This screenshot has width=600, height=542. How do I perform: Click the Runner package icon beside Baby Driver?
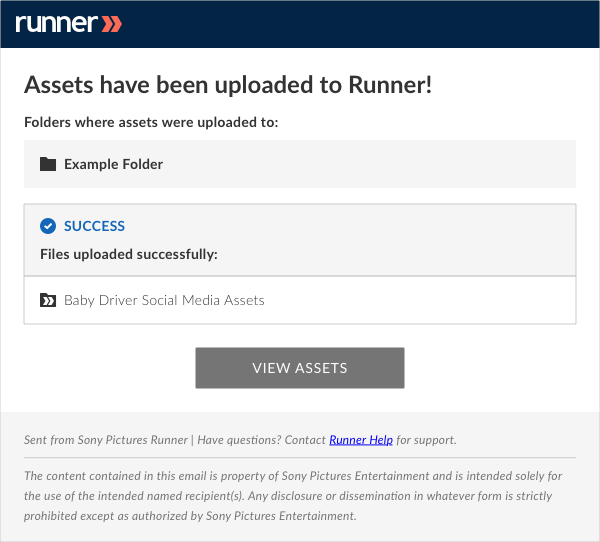point(48,300)
